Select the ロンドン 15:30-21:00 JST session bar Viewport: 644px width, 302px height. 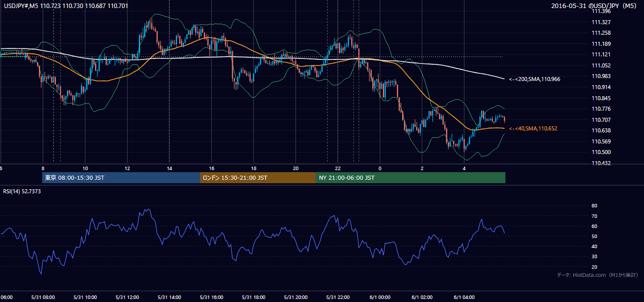258,178
